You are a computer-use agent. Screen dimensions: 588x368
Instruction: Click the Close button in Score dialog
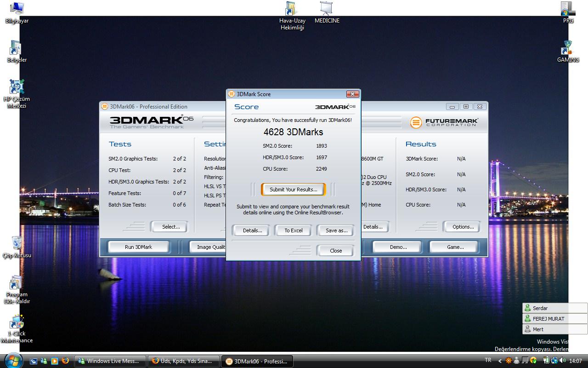point(336,251)
